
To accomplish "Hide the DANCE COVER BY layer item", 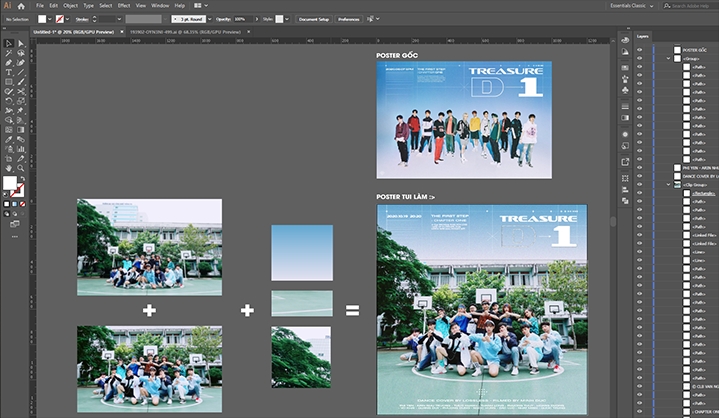I will [640, 176].
